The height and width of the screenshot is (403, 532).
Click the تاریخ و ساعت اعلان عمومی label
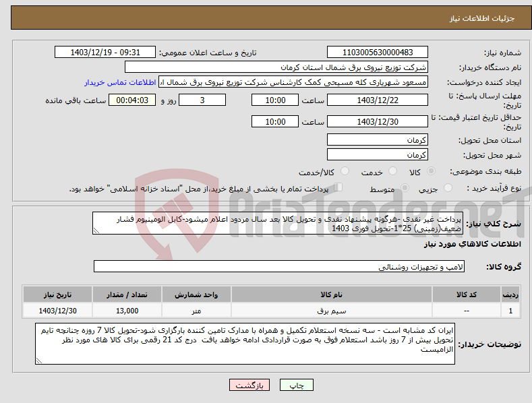coord(208,53)
